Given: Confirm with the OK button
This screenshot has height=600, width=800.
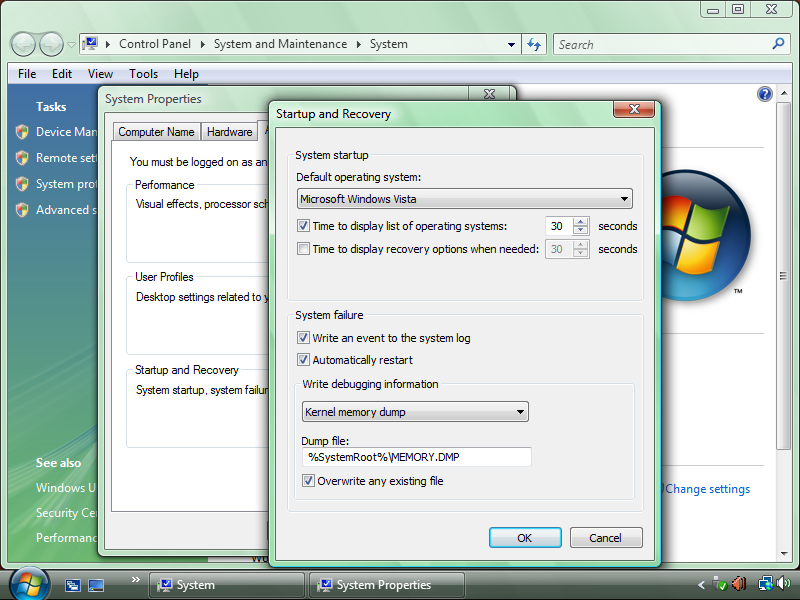Looking at the screenshot, I should pyautogui.click(x=525, y=538).
